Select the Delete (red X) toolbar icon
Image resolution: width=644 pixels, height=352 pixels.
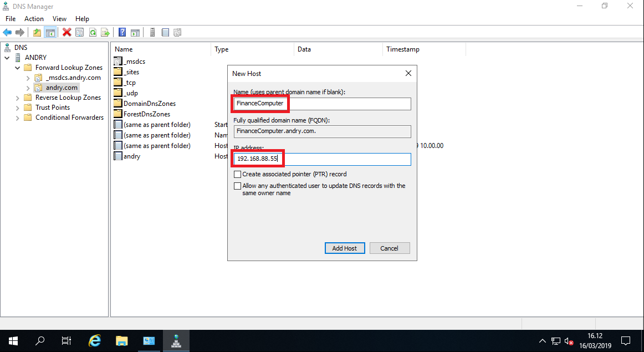[67, 32]
